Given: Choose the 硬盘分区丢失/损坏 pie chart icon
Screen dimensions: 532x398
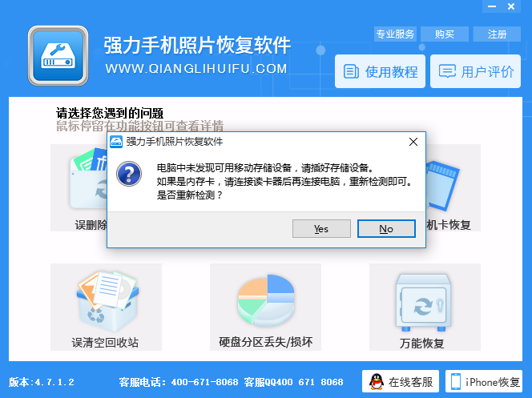Looking at the screenshot, I should 266,300.
